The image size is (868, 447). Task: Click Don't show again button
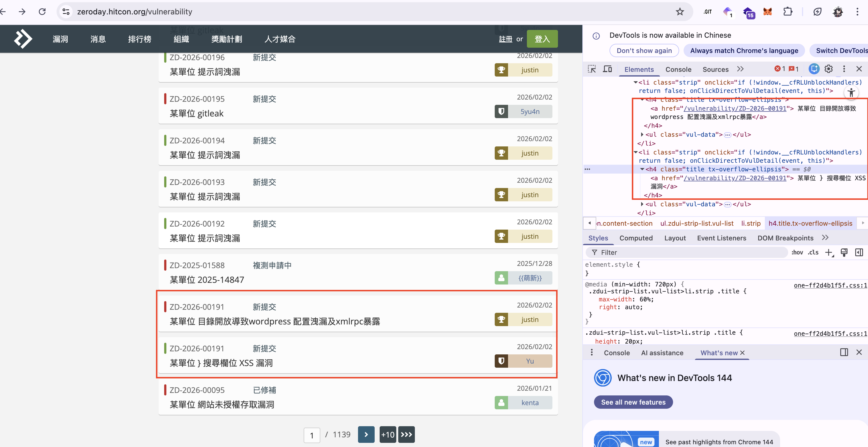pyautogui.click(x=644, y=50)
